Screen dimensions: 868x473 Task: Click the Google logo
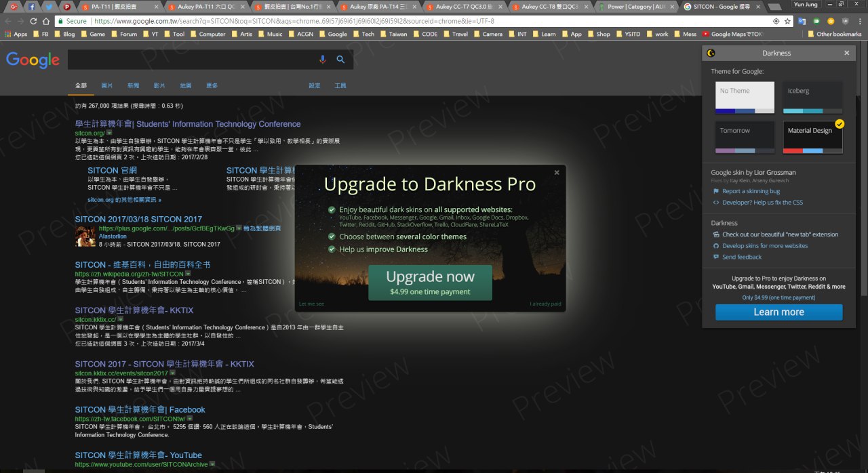tap(33, 60)
